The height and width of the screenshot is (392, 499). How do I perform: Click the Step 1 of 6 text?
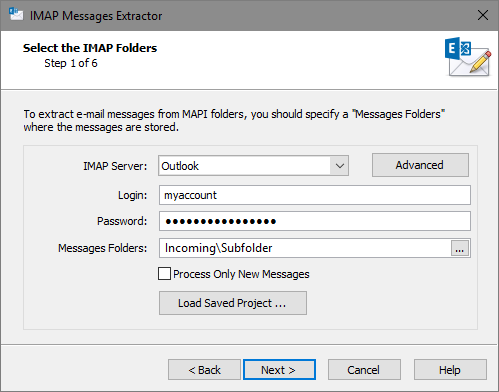pyautogui.click(x=71, y=63)
